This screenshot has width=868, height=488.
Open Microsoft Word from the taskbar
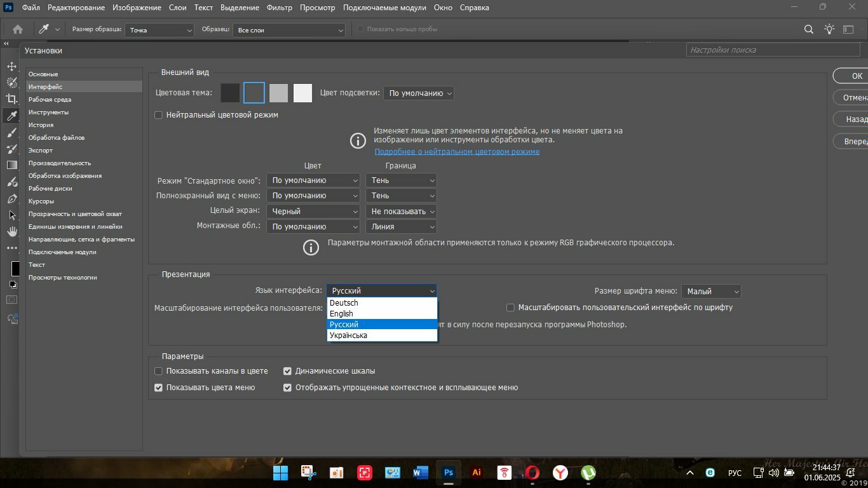click(421, 473)
